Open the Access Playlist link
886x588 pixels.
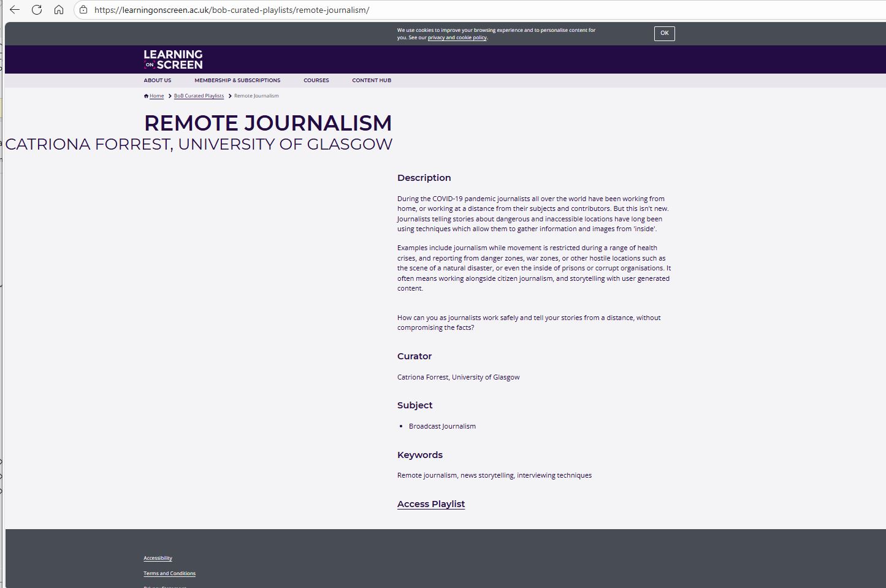point(431,504)
